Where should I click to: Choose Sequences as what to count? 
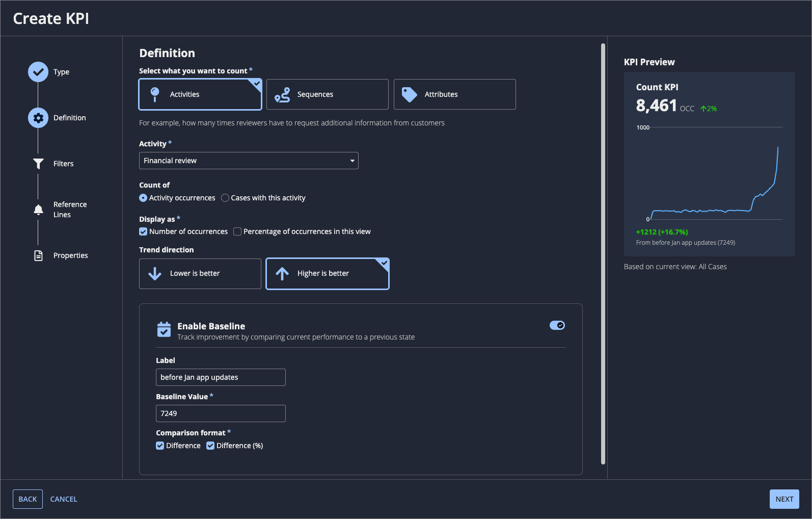(328, 94)
